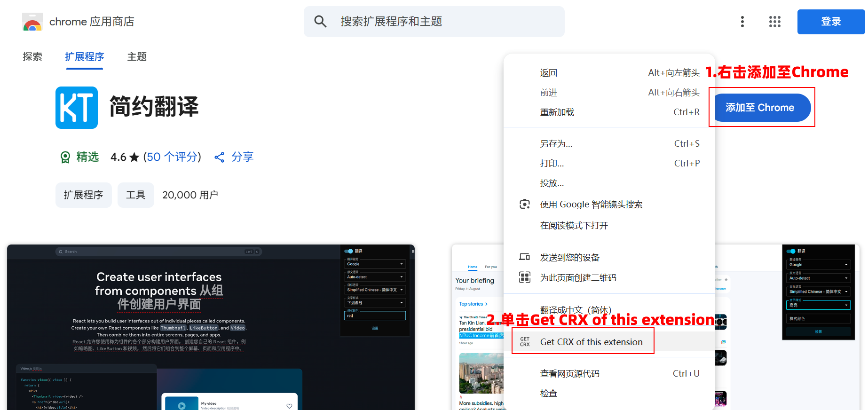
Task: Open 下划虚线 style dropdown in first screenshot
Action: (x=375, y=303)
